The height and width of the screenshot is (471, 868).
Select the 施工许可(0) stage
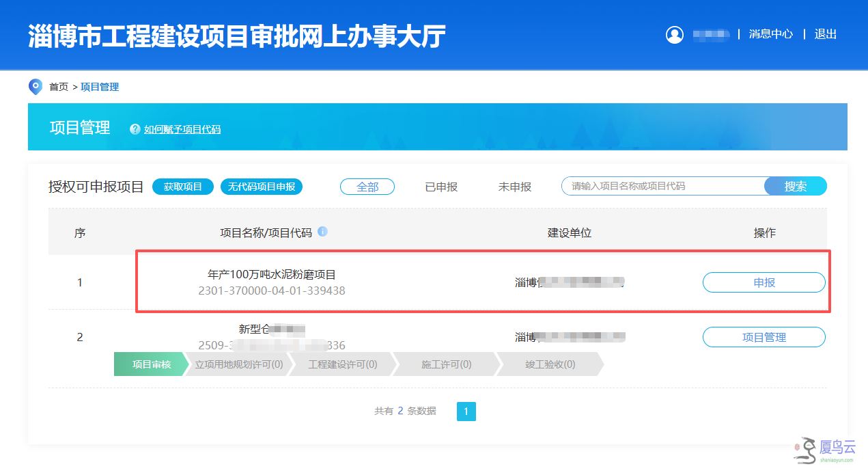[447, 364]
